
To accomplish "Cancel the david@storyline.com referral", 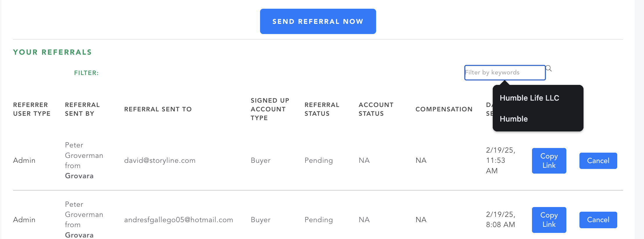I will pos(598,161).
